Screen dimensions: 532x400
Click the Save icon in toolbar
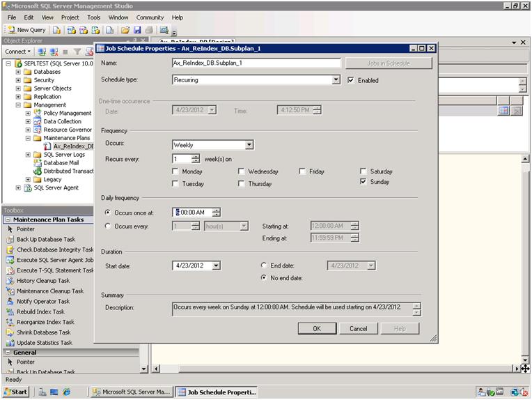(x=137, y=30)
